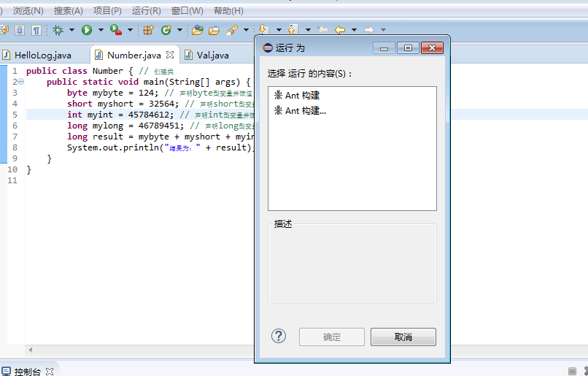Toggle Show Whitespace Characters icon
The image size is (588, 376).
36,30
